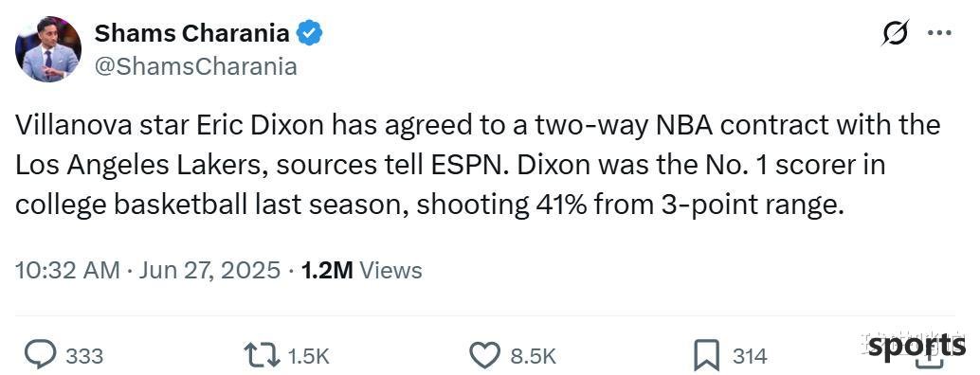Toggle the heart like icon
980x375 pixels.
pos(485,356)
